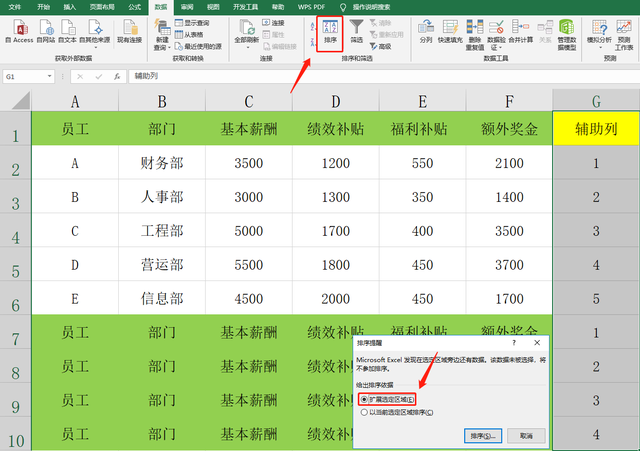Click the 额外奖金 header in row 1
The image size is (640, 451).
coord(509,129)
